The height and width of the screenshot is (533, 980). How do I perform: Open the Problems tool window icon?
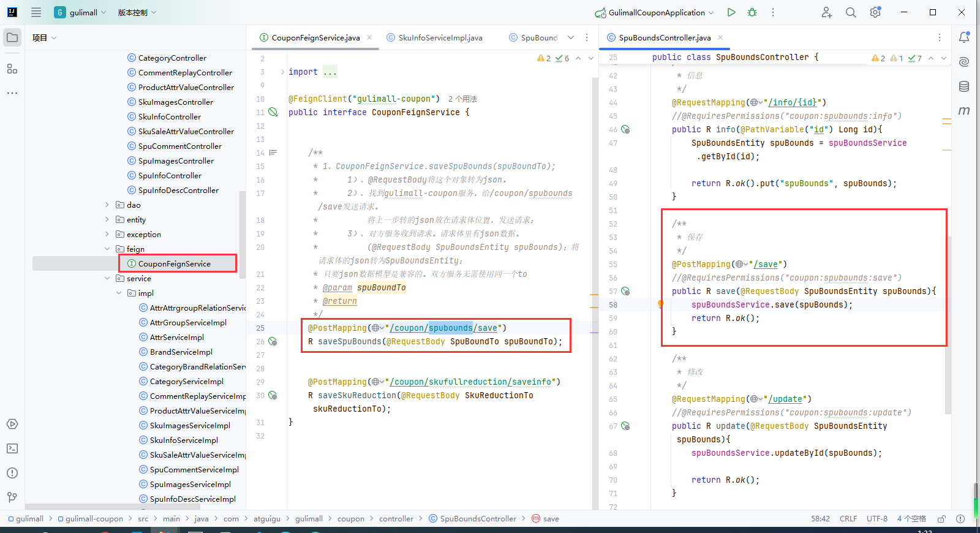[x=12, y=473]
